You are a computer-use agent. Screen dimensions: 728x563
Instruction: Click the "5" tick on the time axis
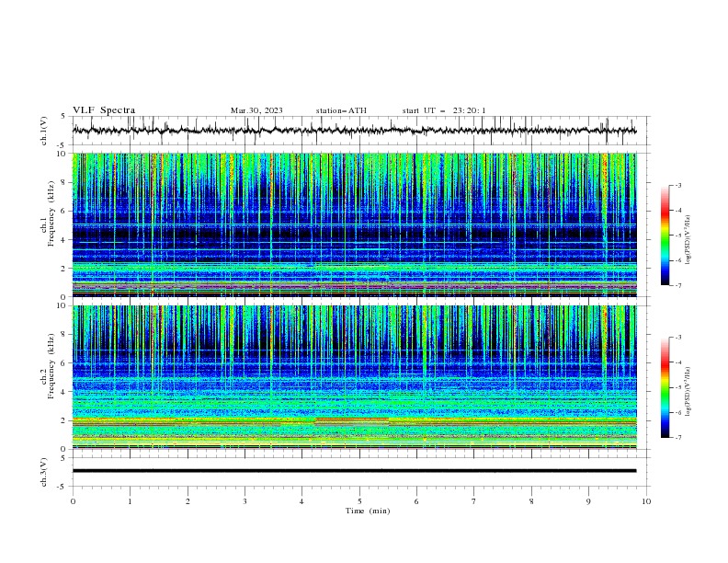click(x=359, y=501)
